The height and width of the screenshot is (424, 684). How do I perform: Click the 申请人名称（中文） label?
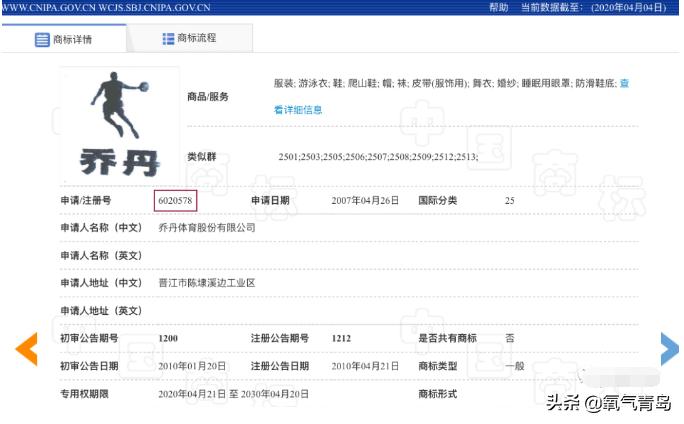pos(101,228)
